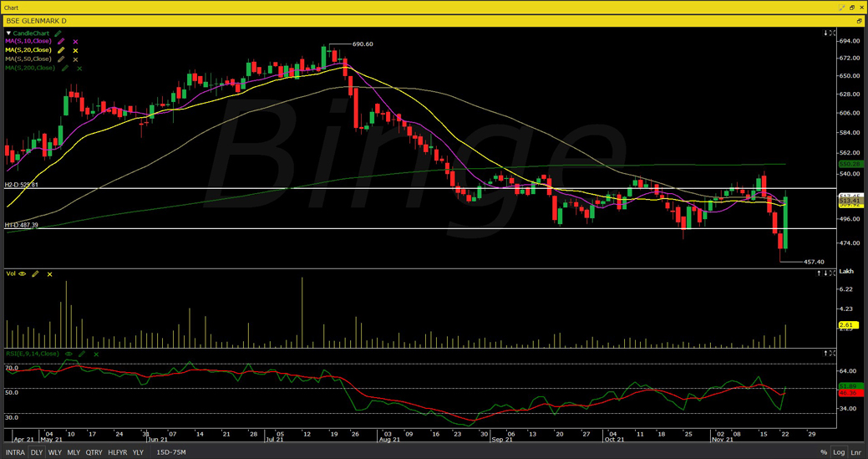Collapse the CandleChart legend triangle

click(x=9, y=33)
